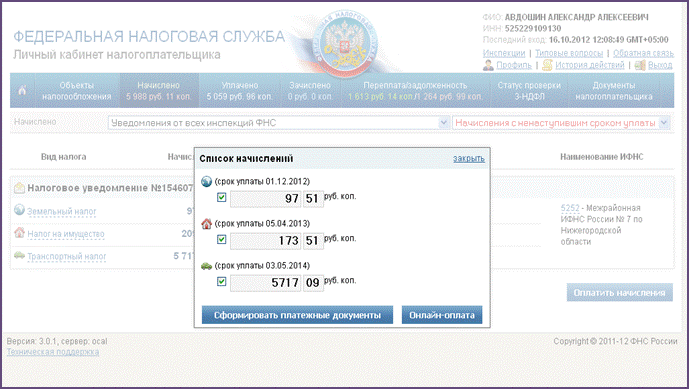Click the text срок уплаты 05.04.2013
Viewport: 689px width, 389px height.
point(262,224)
